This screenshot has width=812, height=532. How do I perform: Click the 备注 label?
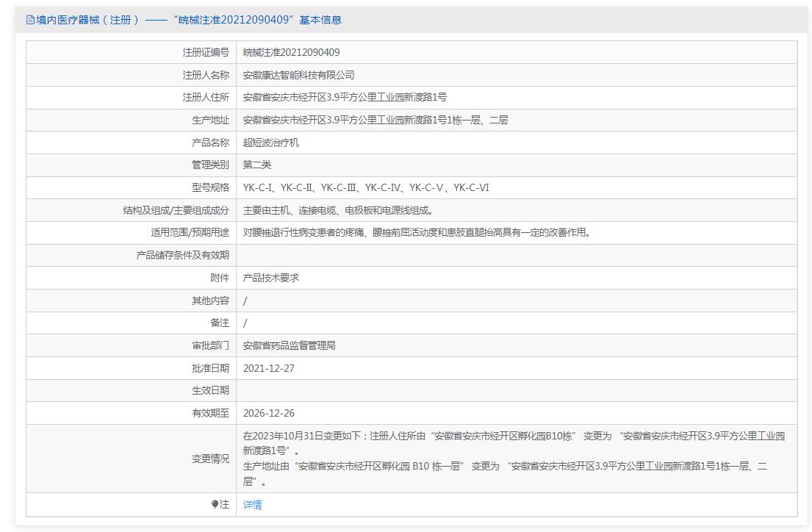point(220,323)
